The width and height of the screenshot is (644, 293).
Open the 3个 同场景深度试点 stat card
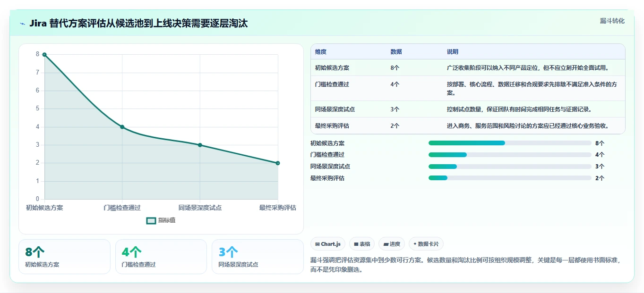pos(258,257)
